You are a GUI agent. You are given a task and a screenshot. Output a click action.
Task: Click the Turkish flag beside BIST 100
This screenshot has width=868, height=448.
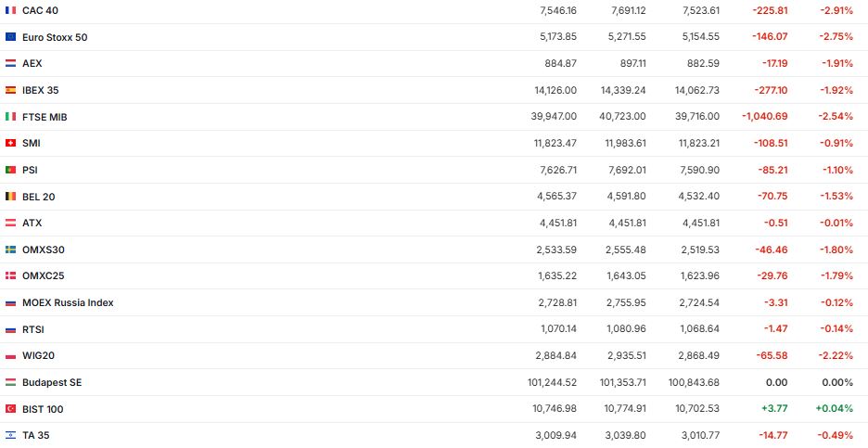click(11, 409)
